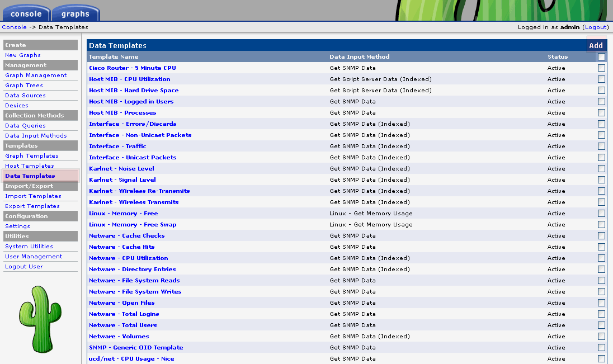Open Host MIB - CPU Utilization template
This screenshot has width=613, height=364.
tap(130, 79)
